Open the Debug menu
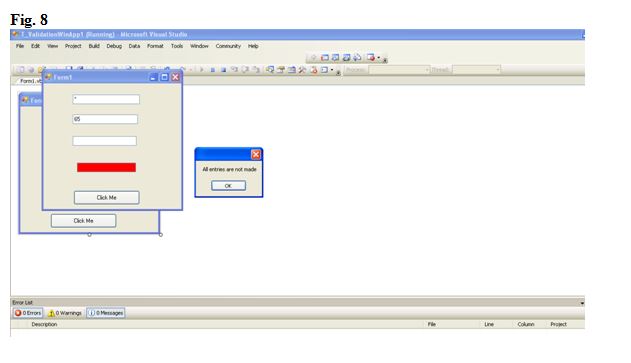 pos(114,46)
